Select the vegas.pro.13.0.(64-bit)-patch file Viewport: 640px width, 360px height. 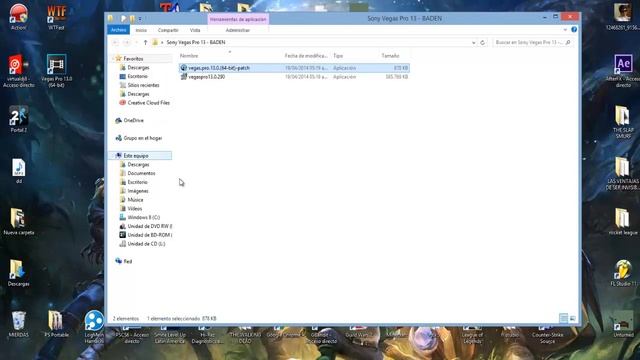pos(294,68)
